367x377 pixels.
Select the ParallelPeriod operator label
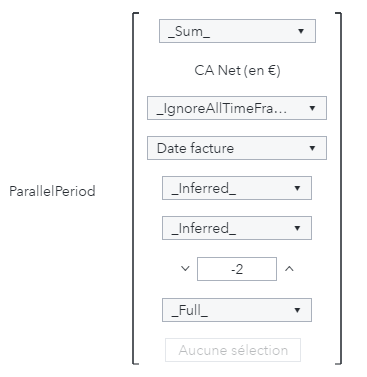click(52, 191)
